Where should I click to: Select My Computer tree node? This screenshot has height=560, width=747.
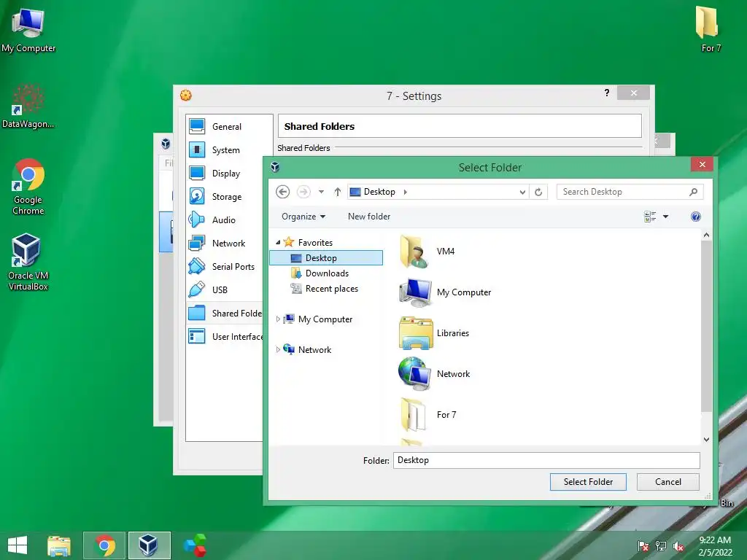[318, 319]
